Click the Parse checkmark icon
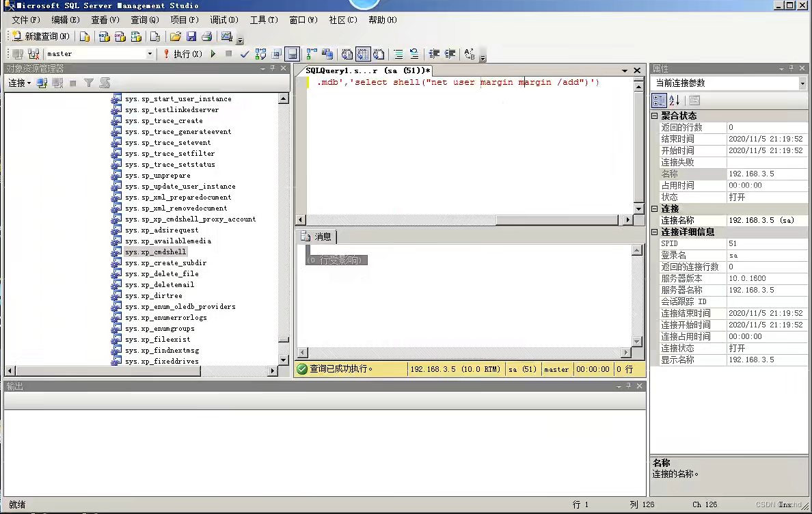 (x=245, y=54)
